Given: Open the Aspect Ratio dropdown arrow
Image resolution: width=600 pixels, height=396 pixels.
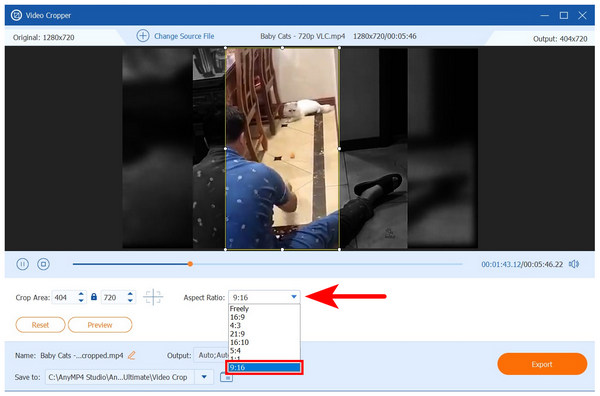Looking at the screenshot, I should point(293,297).
